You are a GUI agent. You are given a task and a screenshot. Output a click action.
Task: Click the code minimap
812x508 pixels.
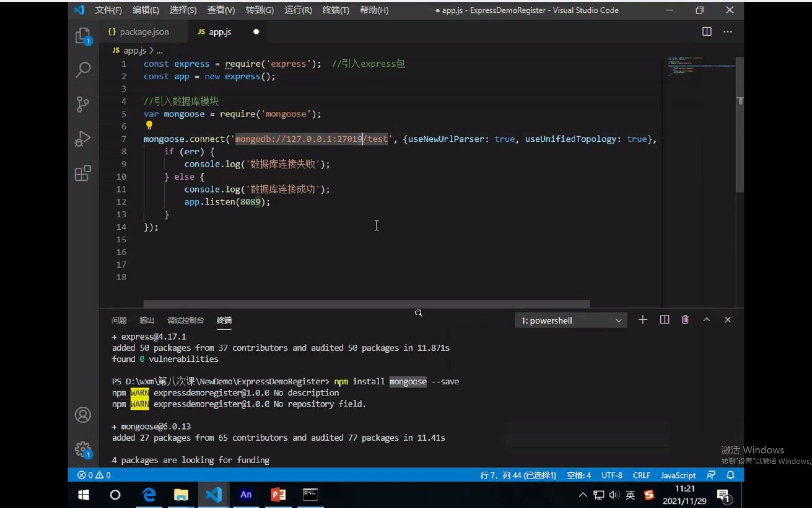coord(699,66)
